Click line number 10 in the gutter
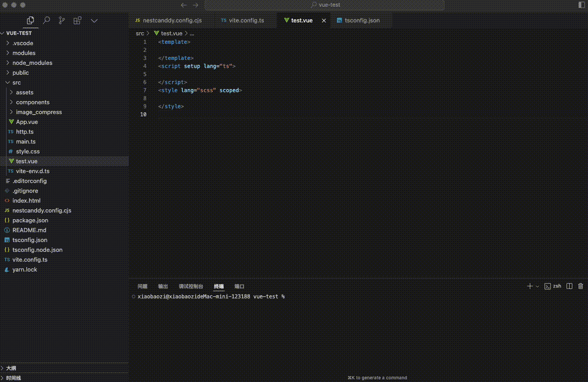This screenshot has height=382, width=588. pyautogui.click(x=143, y=114)
